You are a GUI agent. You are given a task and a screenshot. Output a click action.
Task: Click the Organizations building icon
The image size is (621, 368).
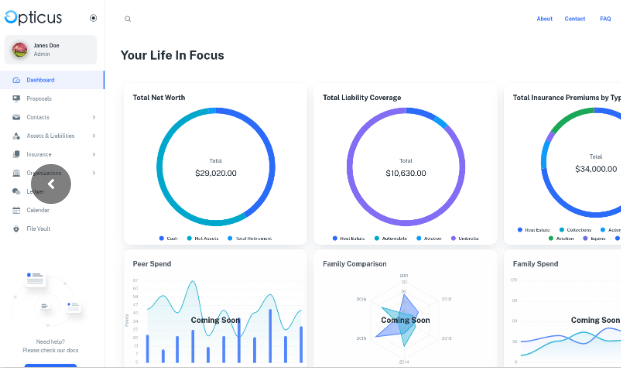click(16, 173)
